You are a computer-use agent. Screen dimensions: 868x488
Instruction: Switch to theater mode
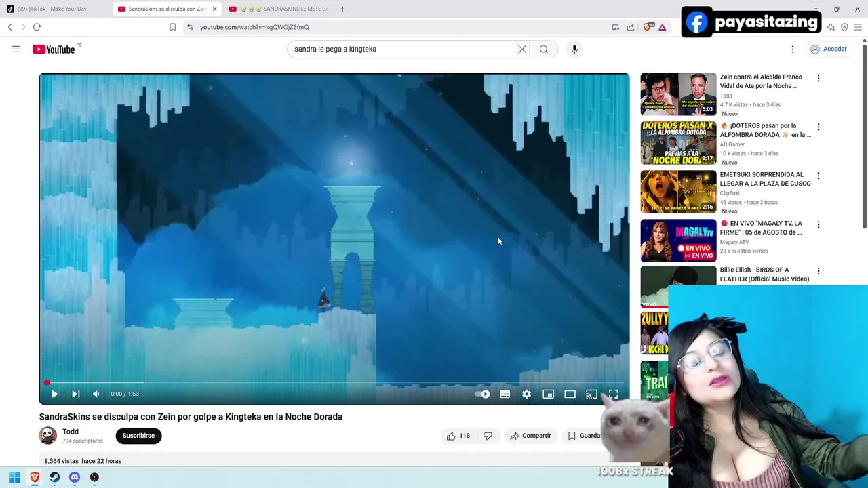(x=570, y=394)
